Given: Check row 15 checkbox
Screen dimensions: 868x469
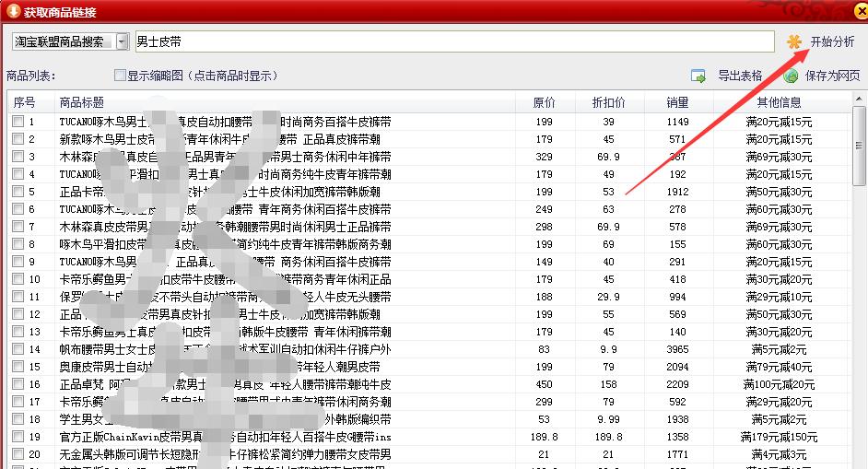Looking at the screenshot, I should coord(18,367).
